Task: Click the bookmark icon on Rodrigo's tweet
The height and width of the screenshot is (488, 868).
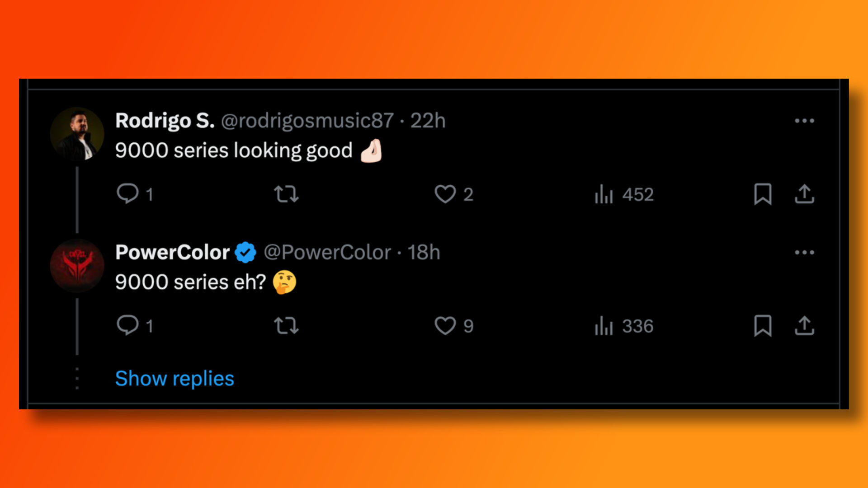Action: point(763,194)
